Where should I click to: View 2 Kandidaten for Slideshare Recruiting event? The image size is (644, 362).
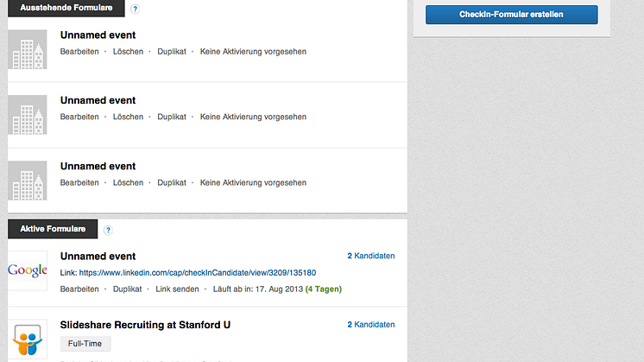370,325
